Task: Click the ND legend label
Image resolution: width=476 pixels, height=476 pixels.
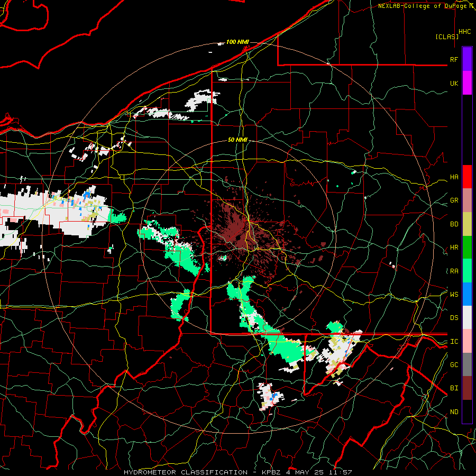Action: (x=454, y=412)
